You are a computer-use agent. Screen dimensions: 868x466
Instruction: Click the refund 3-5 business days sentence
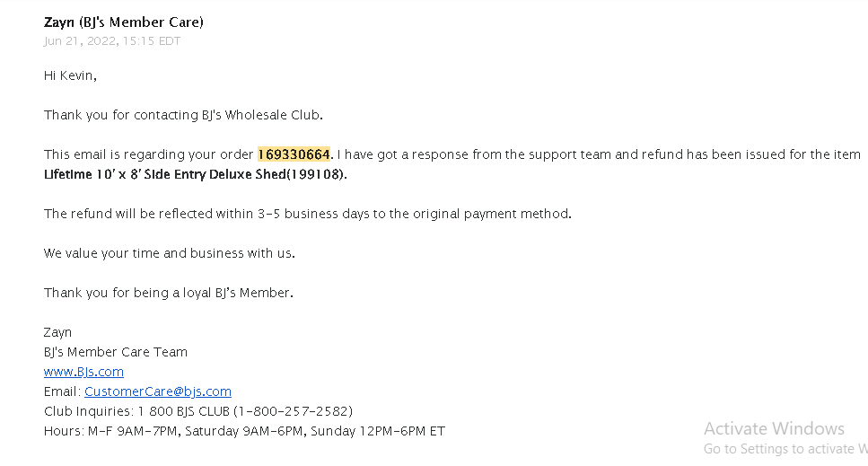click(x=308, y=214)
